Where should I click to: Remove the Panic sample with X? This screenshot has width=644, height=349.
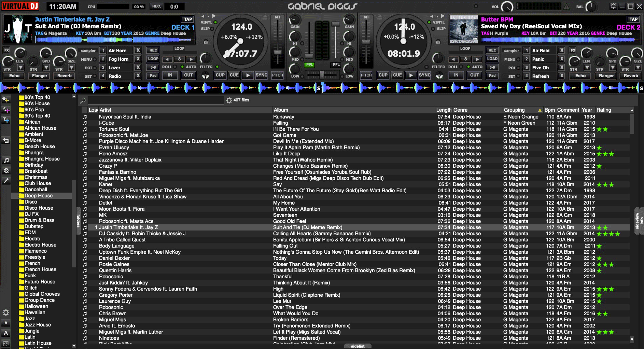(561, 59)
